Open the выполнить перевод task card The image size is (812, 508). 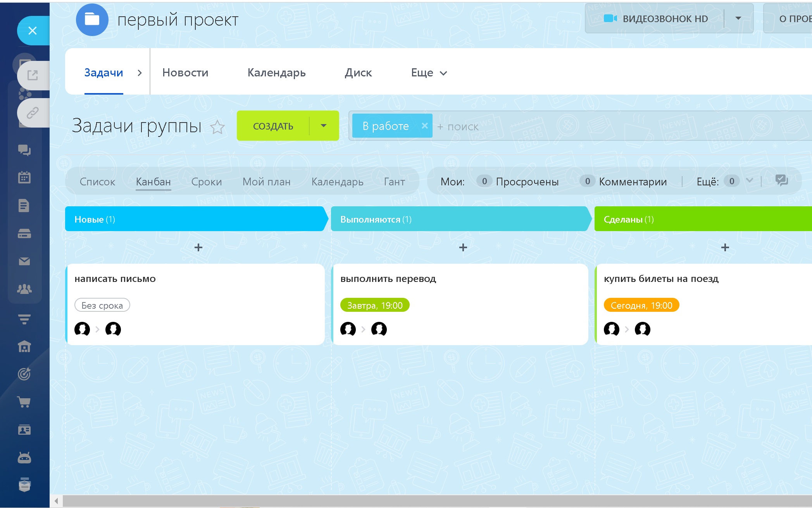pyautogui.click(x=460, y=304)
